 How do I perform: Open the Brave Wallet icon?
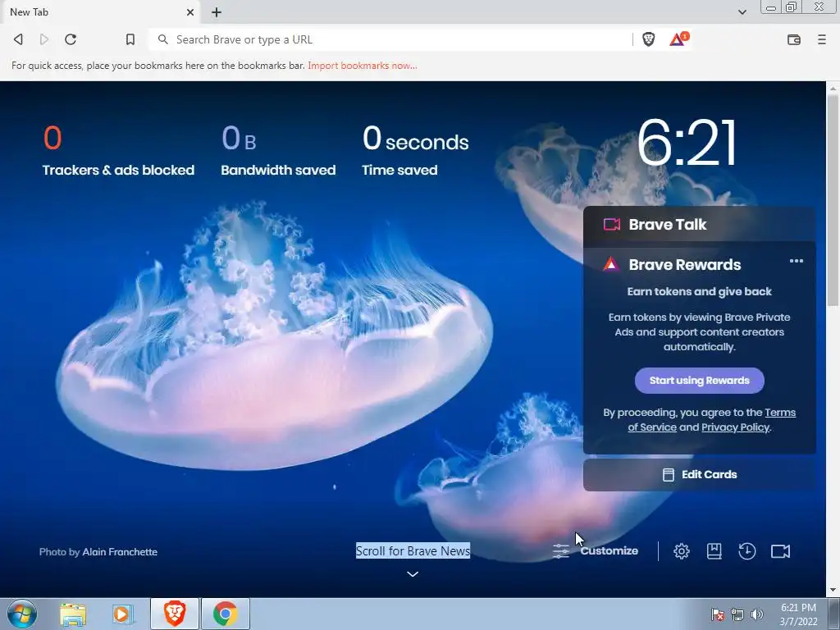click(793, 39)
